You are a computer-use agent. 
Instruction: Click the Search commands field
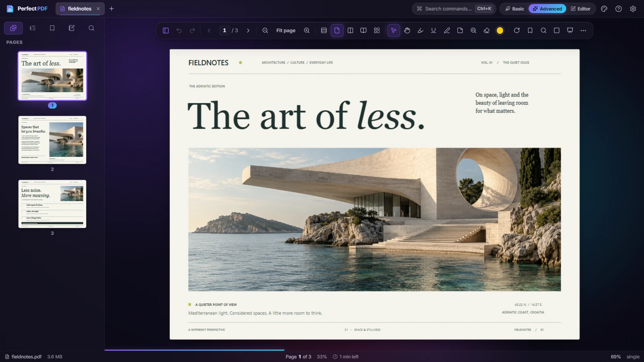454,9
